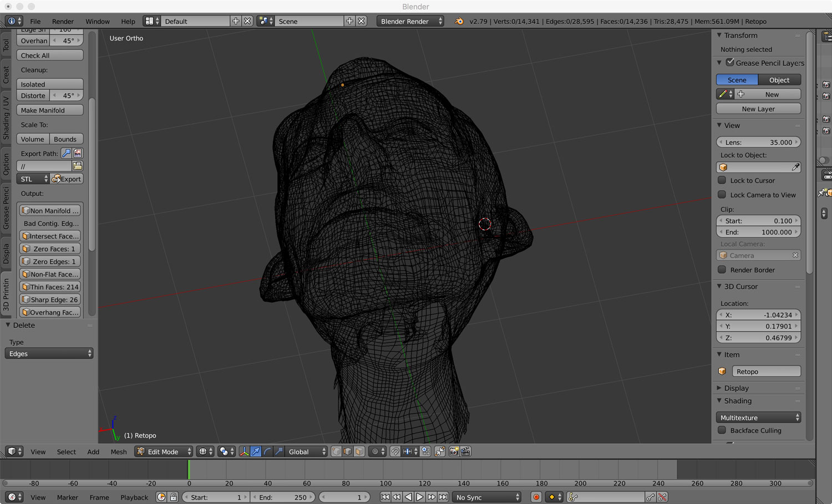Toggle Backface Culling checkbox

coord(722,430)
